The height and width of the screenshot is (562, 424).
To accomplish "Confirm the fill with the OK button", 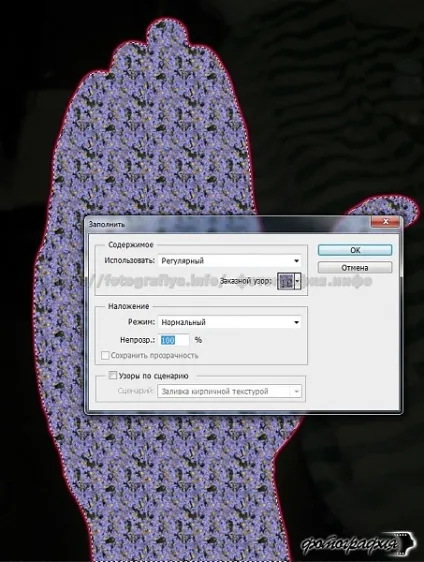I will point(355,250).
